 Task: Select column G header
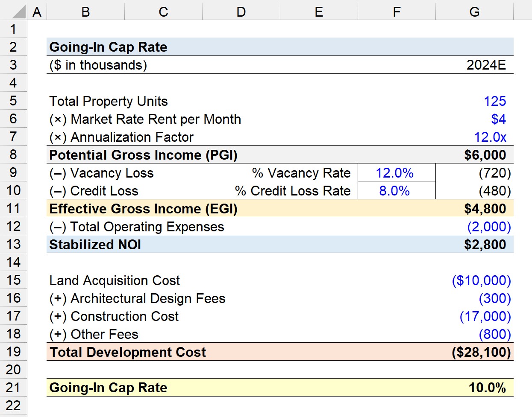[x=474, y=12]
